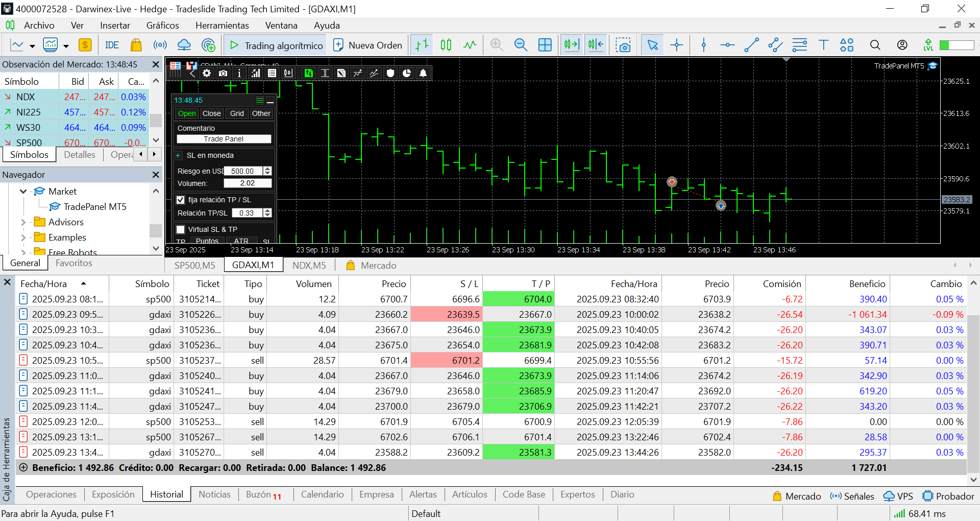Collapse the Market tree node
Screen dimensions: 980x521
click(23, 192)
